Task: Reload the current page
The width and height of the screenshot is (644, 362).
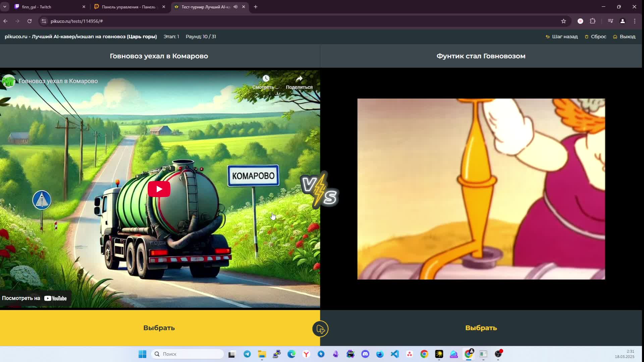Action: (x=30, y=21)
